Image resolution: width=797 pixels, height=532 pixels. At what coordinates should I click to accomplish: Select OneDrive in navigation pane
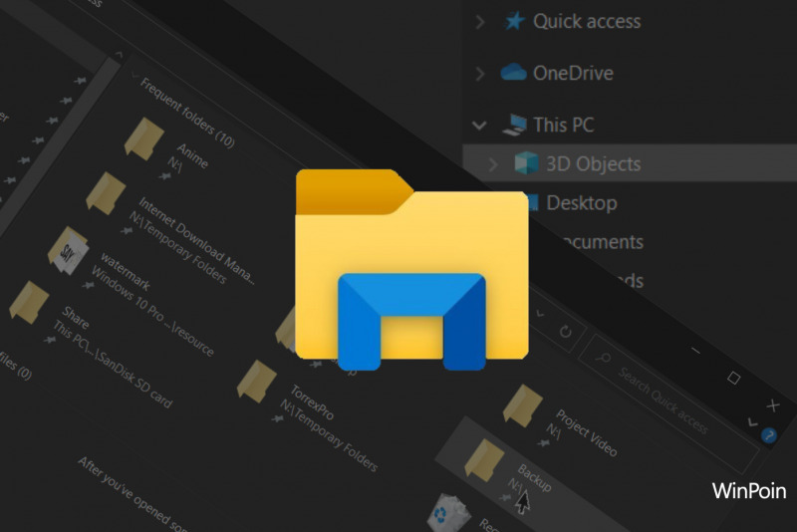[x=574, y=73]
